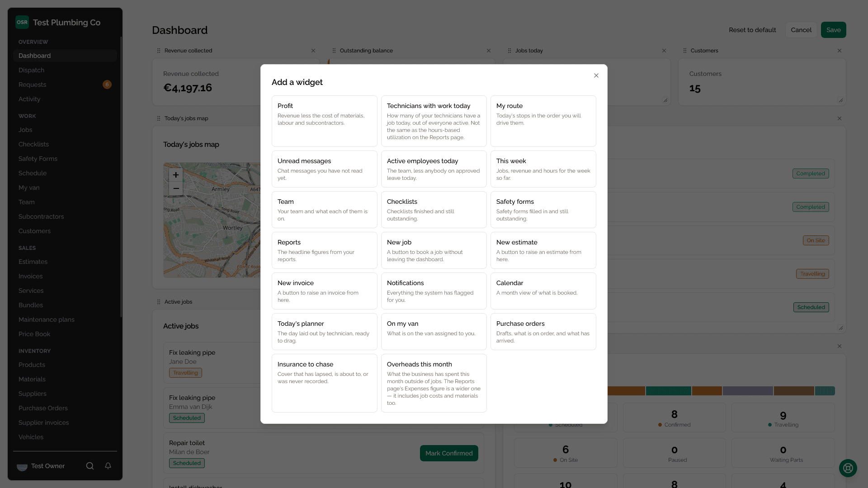Add the Reports widget
The height and width of the screenshot is (488, 868).
(324, 250)
